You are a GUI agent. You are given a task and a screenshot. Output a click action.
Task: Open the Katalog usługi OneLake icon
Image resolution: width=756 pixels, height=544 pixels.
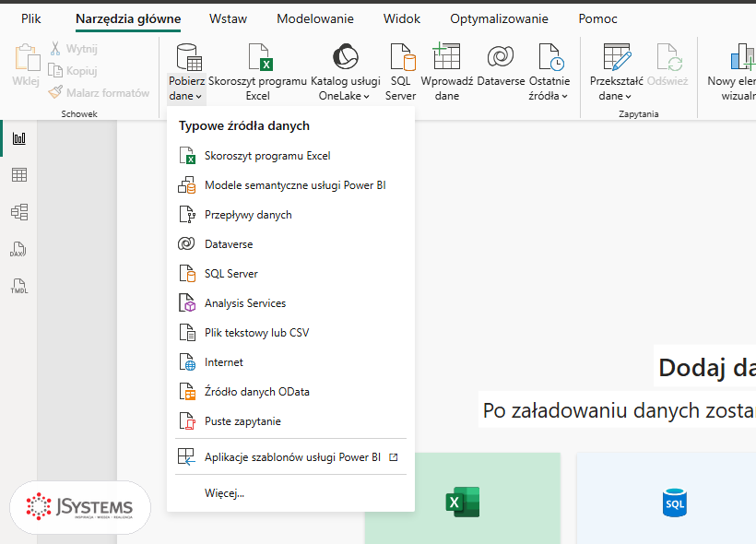coord(346,56)
